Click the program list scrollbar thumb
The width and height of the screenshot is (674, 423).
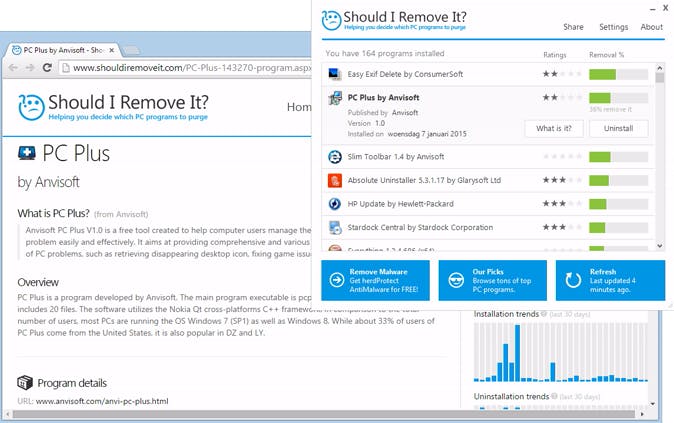[x=659, y=78]
